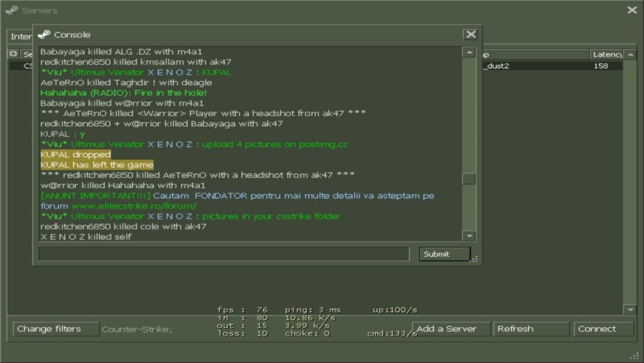Click '[ANUNT IMPORTANT!!!]' announcement text
The width and height of the screenshot is (644, 363).
click(x=96, y=195)
